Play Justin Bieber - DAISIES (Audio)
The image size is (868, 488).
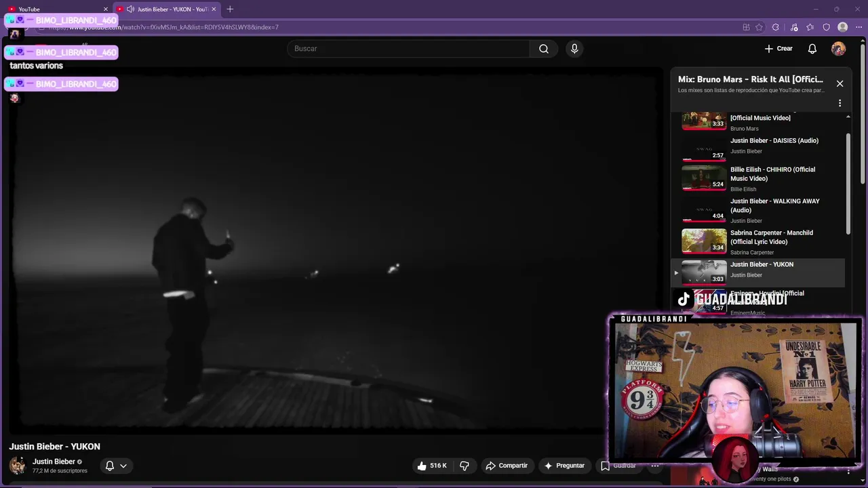(774, 141)
